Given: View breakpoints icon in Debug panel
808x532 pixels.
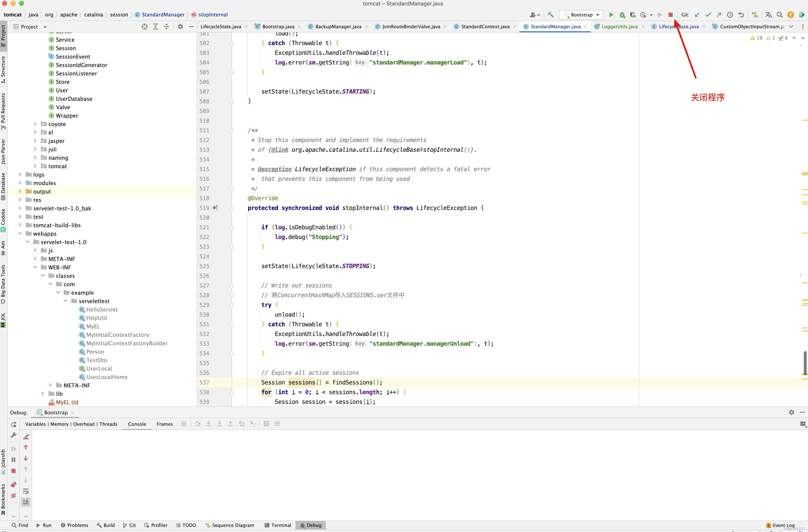Looking at the screenshot, I should point(13,484).
